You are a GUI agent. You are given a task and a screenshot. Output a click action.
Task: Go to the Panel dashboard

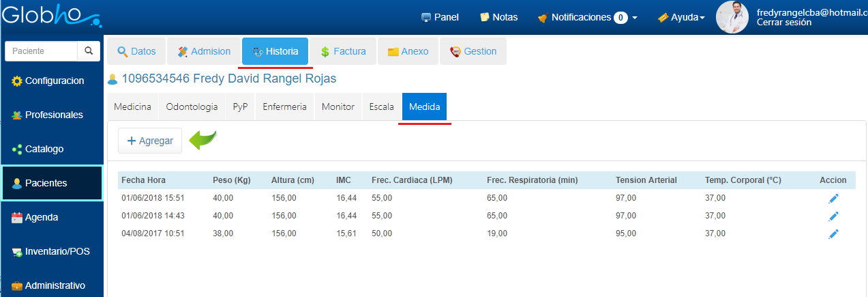440,17
